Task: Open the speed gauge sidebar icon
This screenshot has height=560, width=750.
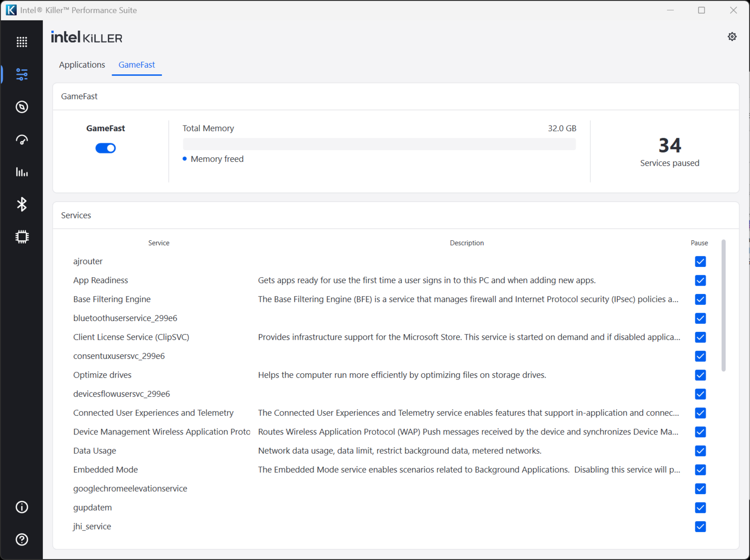Action: pos(22,140)
